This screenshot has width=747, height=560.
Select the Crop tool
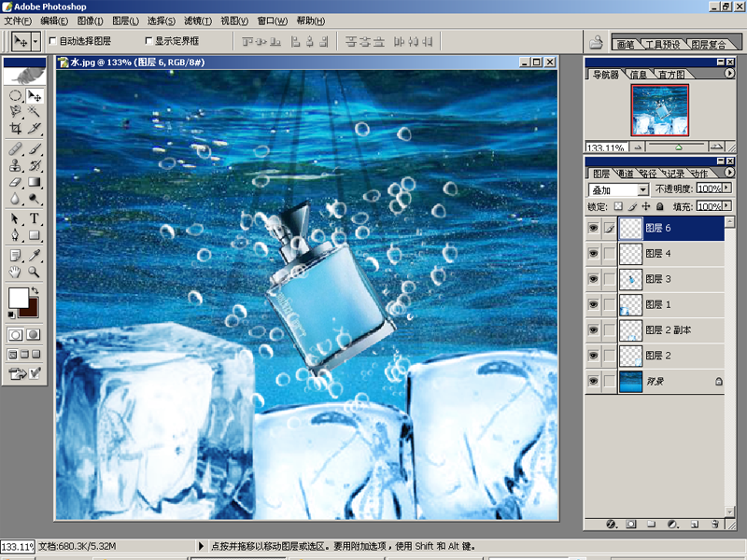[15, 128]
